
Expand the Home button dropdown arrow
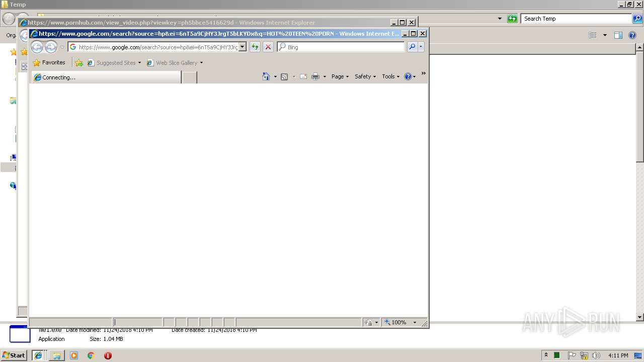point(275,77)
